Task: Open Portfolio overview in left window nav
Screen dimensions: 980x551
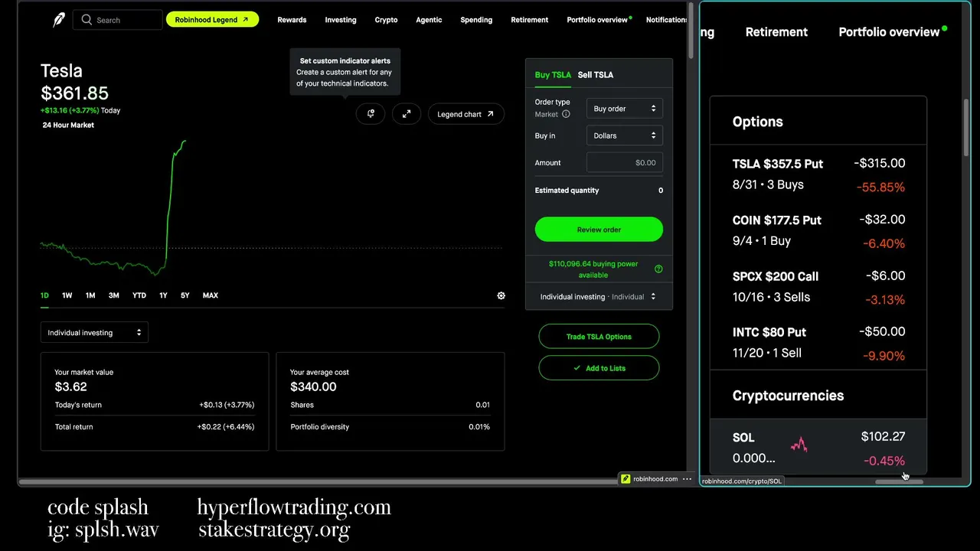Action: pyautogui.click(x=597, y=20)
